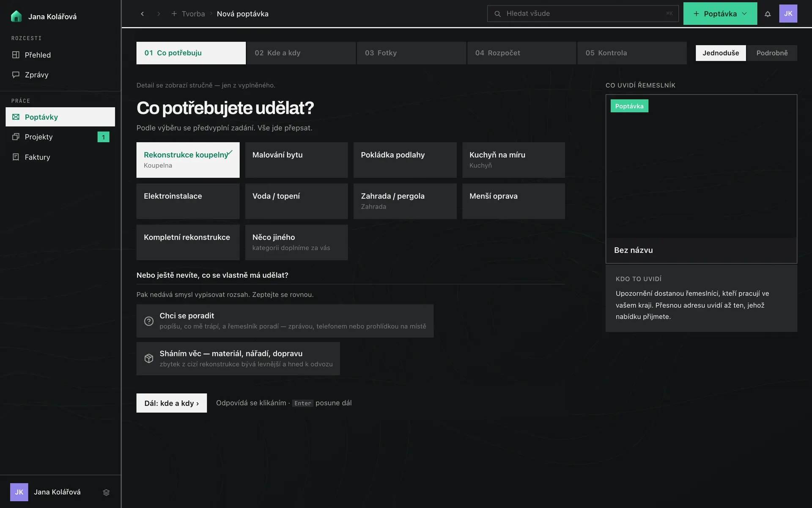Select Kompletní rekonstrukce option
The height and width of the screenshot is (508, 812).
click(188, 242)
